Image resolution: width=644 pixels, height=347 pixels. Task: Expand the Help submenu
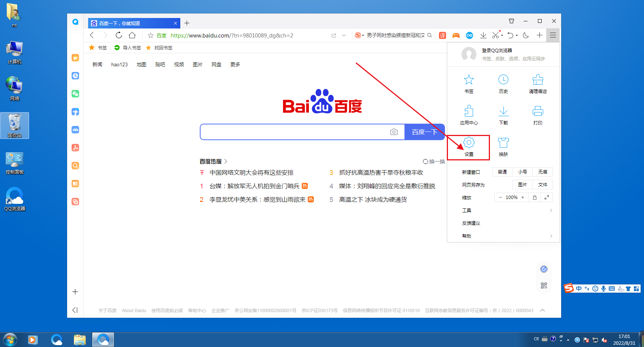[x=551, y=236]
